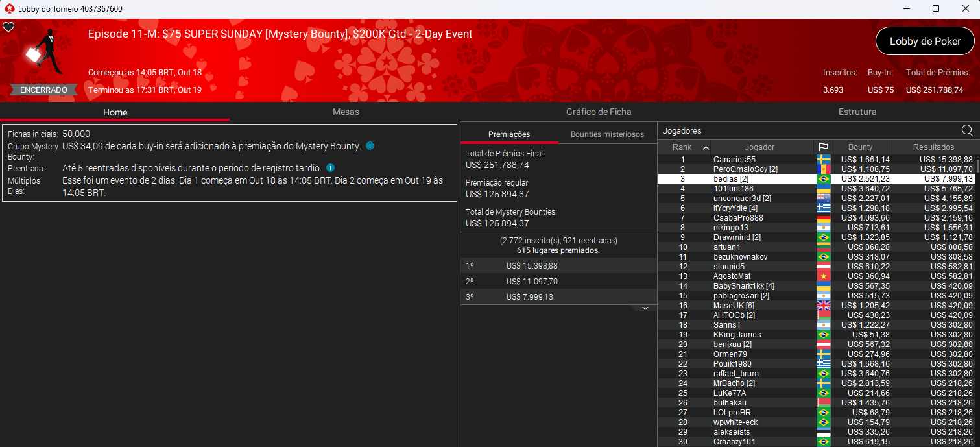The height and width of the screenshot is (447, 980).
Task: Switch to the Home tab
Action: pos(115,112)
